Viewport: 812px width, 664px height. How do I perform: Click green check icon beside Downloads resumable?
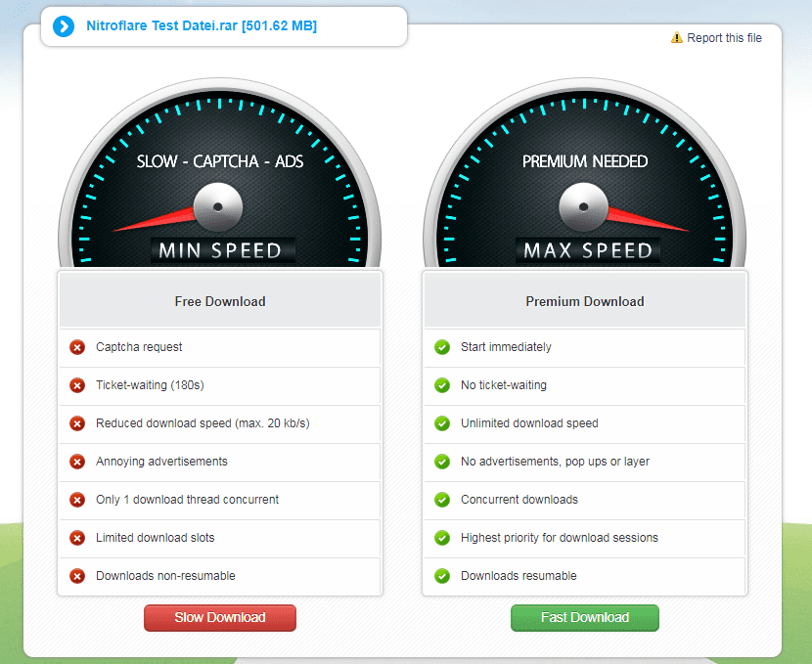442,576
